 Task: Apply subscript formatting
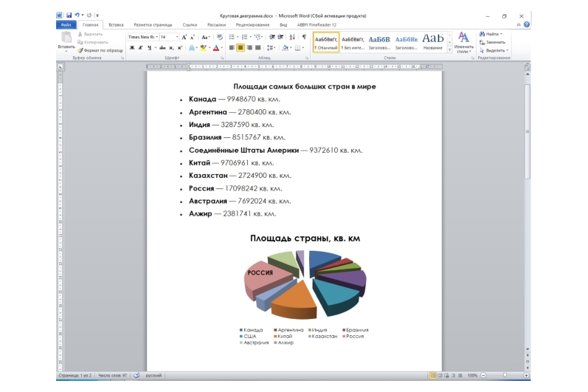(x=171, y=48)
